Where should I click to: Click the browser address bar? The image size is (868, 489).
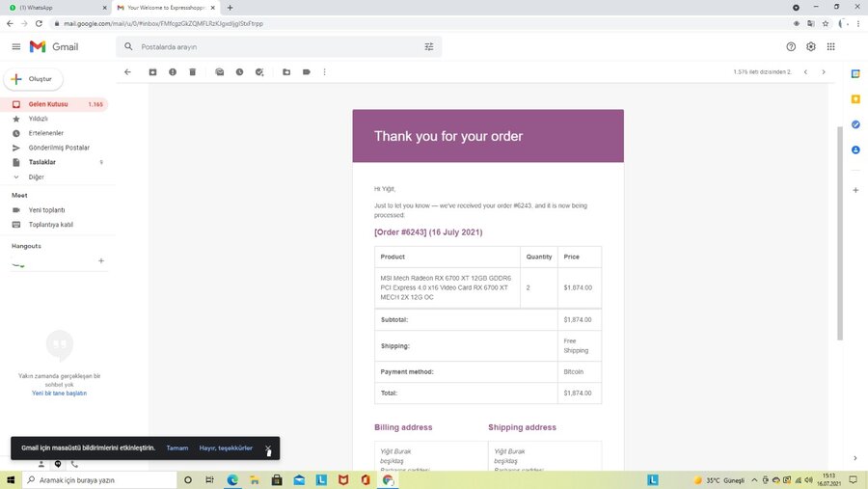(x=420, y=23)
